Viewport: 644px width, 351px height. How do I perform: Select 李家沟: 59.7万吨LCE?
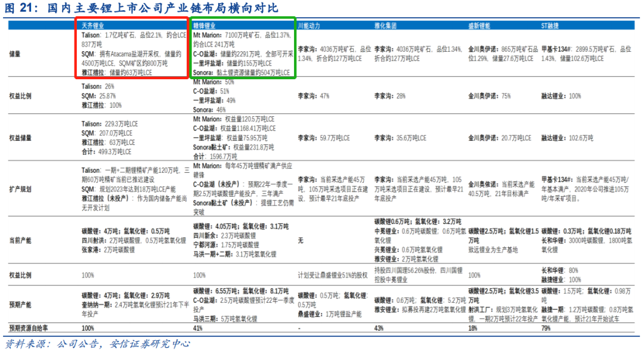(324, 138)
